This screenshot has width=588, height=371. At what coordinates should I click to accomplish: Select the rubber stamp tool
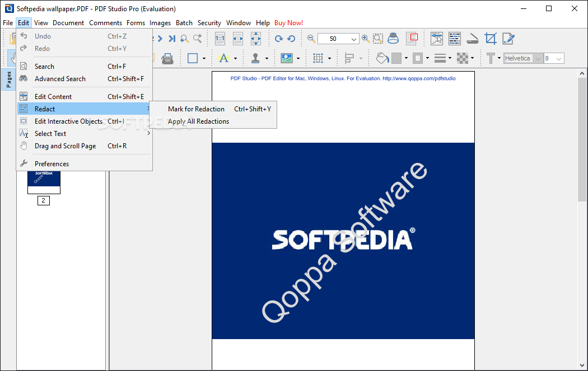[255, 58]
